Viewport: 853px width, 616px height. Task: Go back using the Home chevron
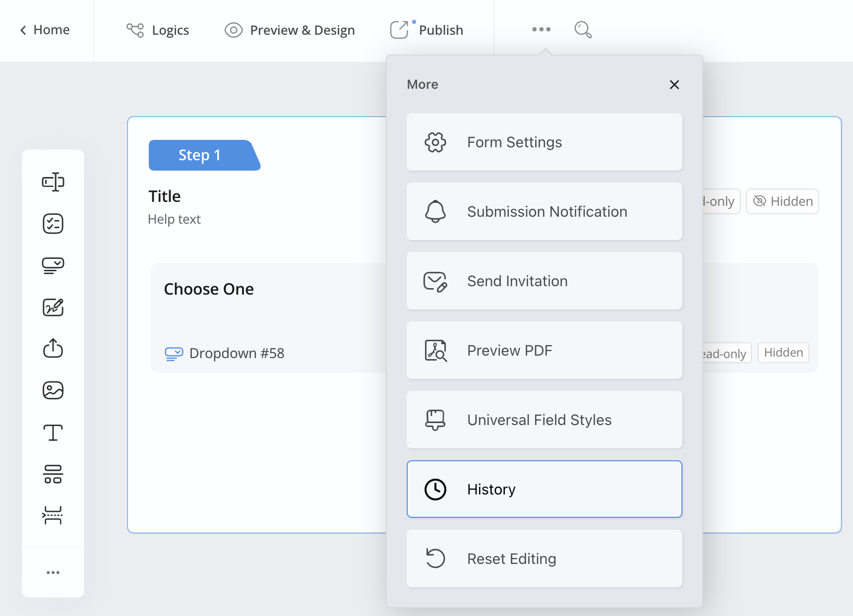(x=45, y=30)
